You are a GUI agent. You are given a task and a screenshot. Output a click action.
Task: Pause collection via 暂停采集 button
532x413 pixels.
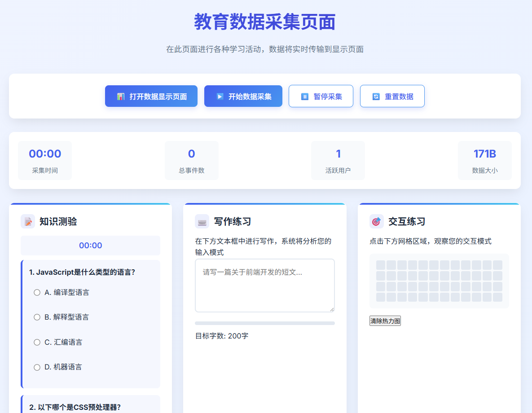tap(321, 96)
